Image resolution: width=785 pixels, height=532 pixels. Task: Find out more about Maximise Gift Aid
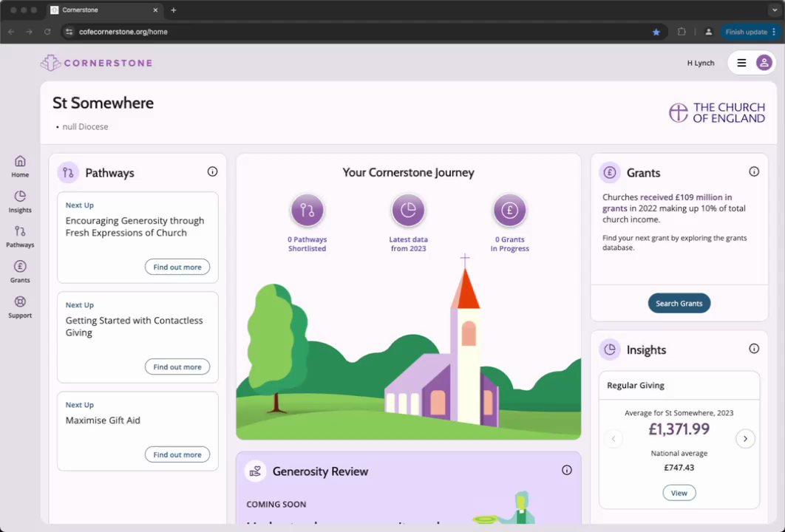(x=177, y=454)
